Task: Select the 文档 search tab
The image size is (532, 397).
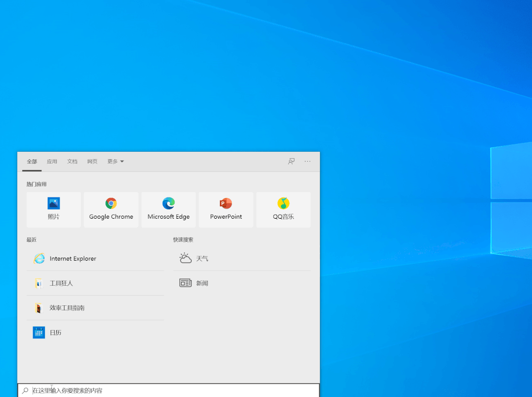Action: coord(72,161)
